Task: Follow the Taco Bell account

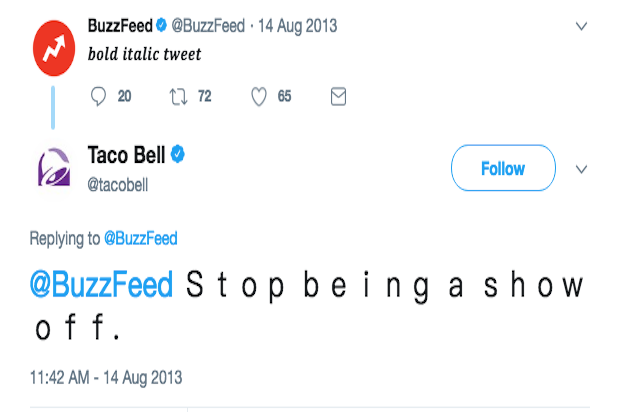Action: pyautogui.click(x=502, y=168)
